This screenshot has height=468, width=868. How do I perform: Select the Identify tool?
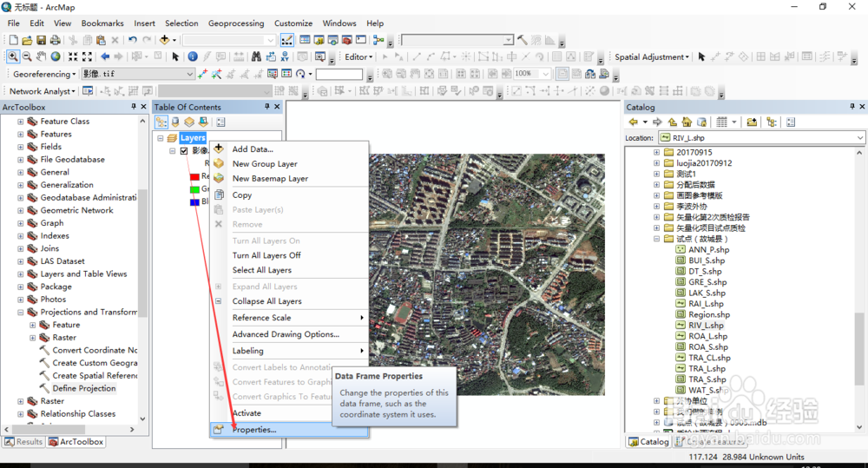pos(193,56)
